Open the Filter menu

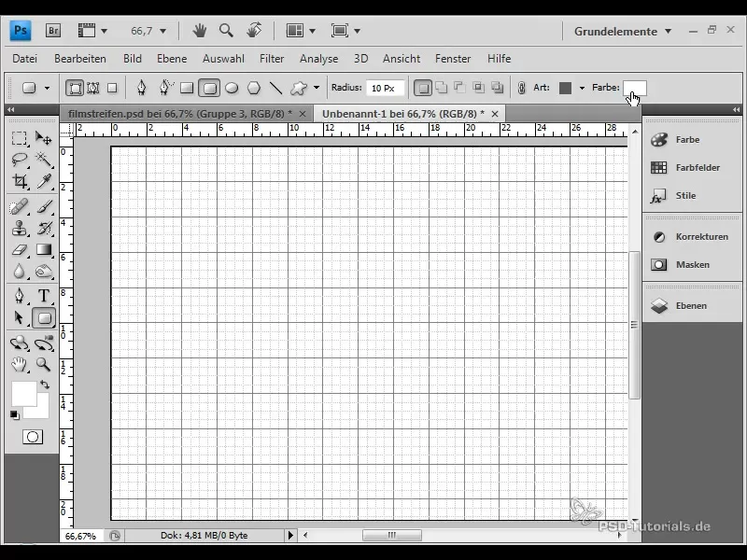(x=272, y=59)
